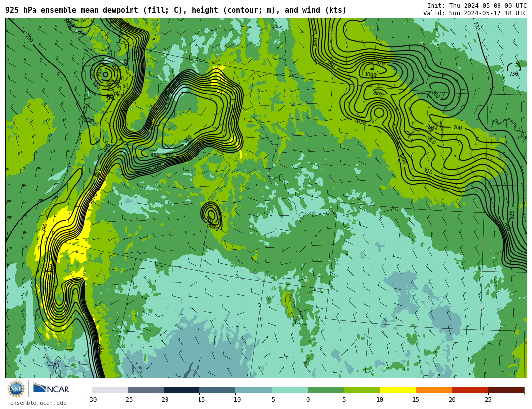Pick the light gray -30 to -25 colorbar segment
Image resolution: width=532 pixels, height=409 pixels.
[109, 390]
